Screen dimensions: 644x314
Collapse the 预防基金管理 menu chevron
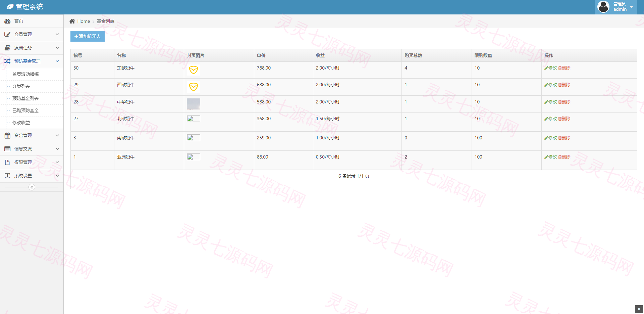[57, 61]
